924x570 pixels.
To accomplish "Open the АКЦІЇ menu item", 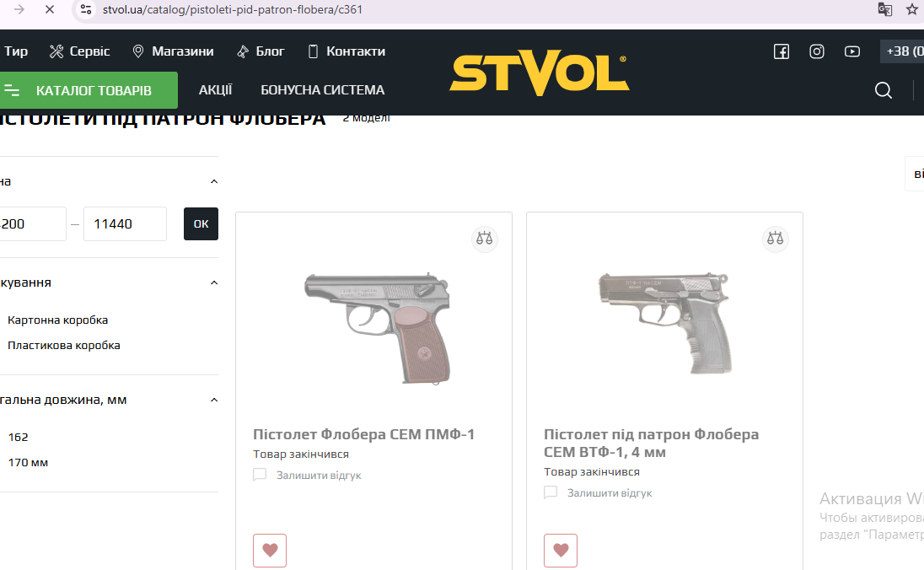I will point(215,90).
